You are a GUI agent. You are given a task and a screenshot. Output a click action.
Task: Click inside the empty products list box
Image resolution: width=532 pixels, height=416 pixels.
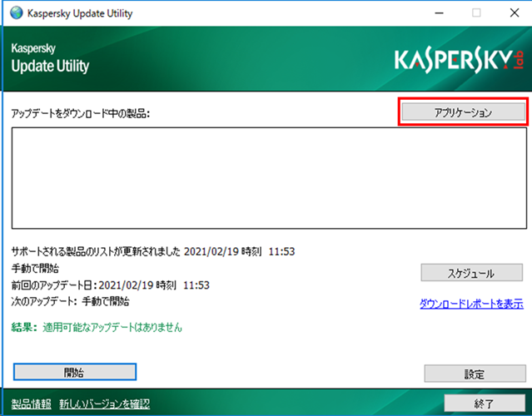click(269, 178)
